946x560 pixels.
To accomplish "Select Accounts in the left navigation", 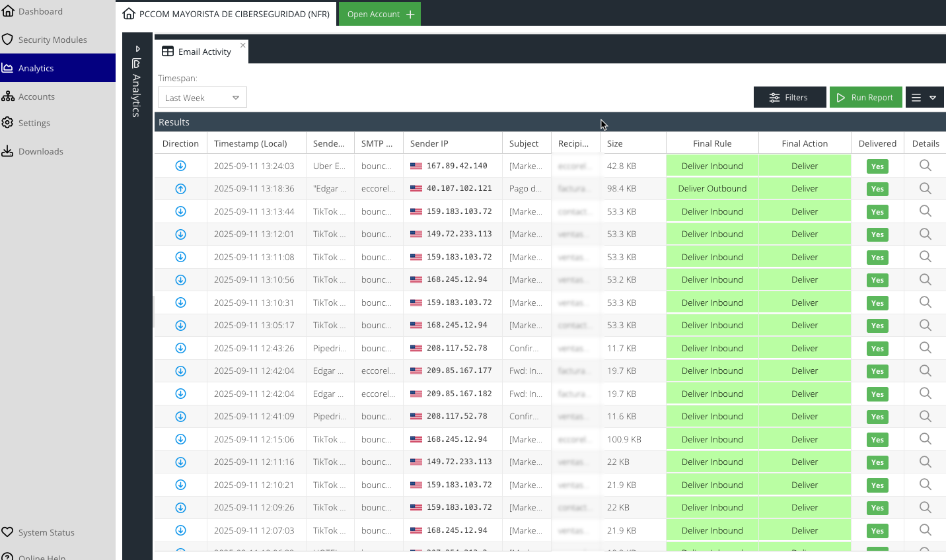I will point(36,96).
